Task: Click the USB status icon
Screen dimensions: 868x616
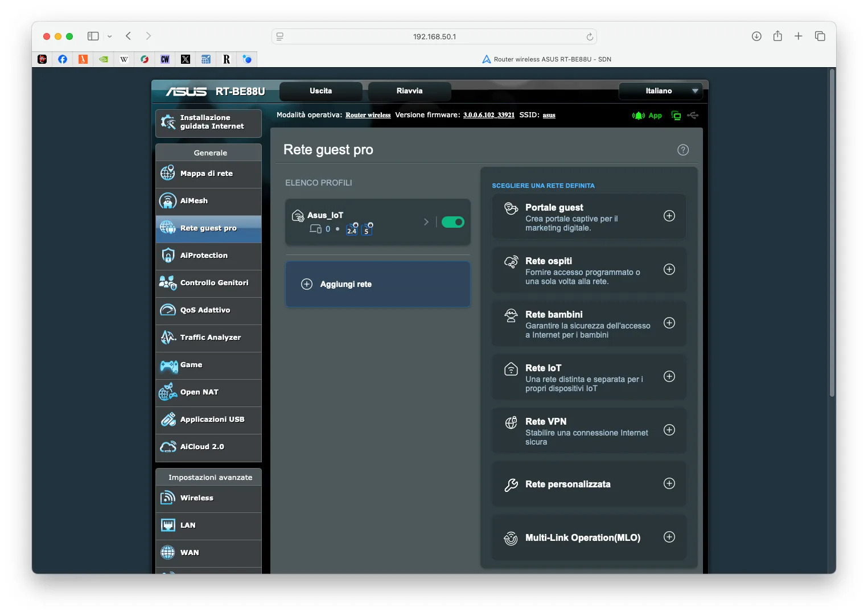Action: [693, 116]
